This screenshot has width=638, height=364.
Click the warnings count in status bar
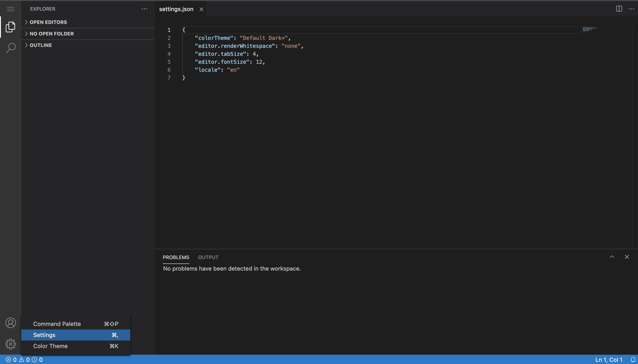(x=24, y=360)
